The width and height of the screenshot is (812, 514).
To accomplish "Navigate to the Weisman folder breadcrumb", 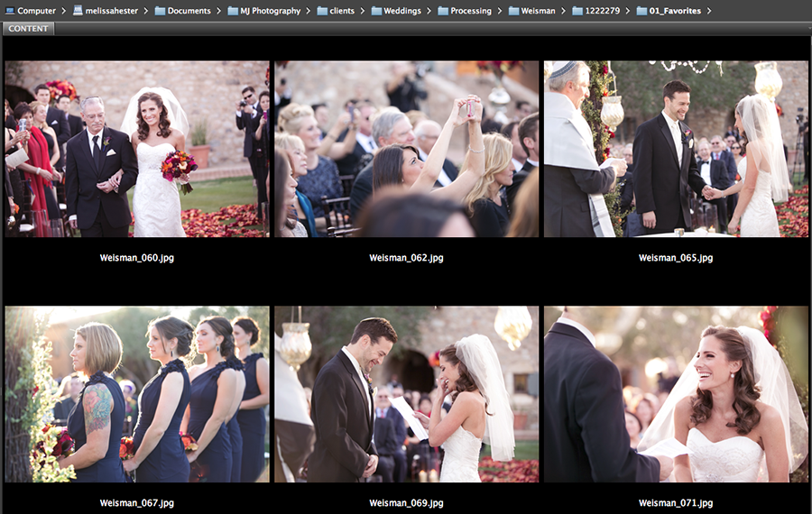I will [x=538, y=11].
